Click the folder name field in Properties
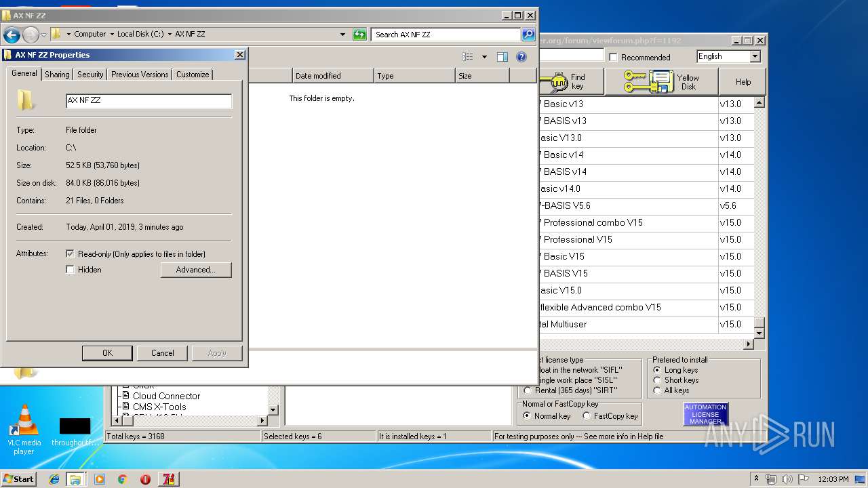 [x=149, y=101]
